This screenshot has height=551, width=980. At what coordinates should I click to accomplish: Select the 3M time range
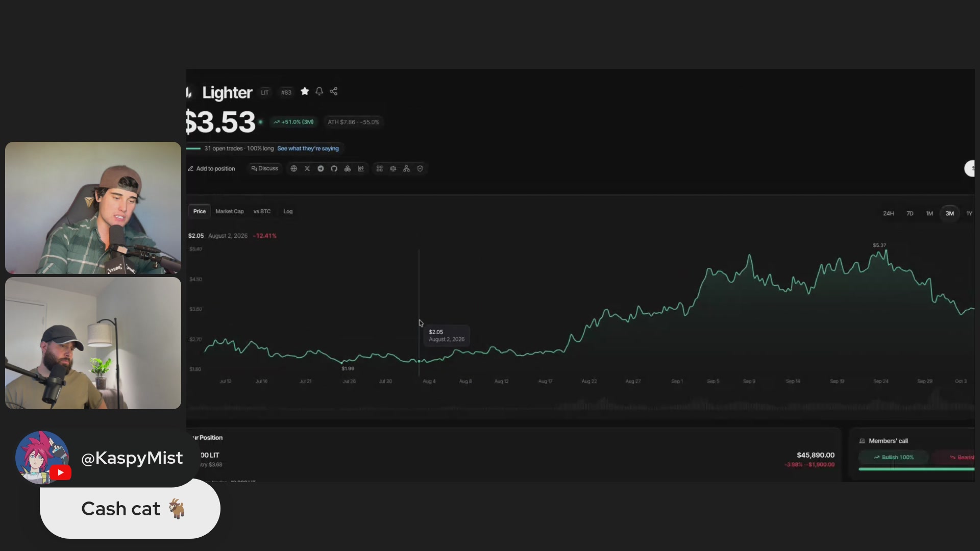949,213
